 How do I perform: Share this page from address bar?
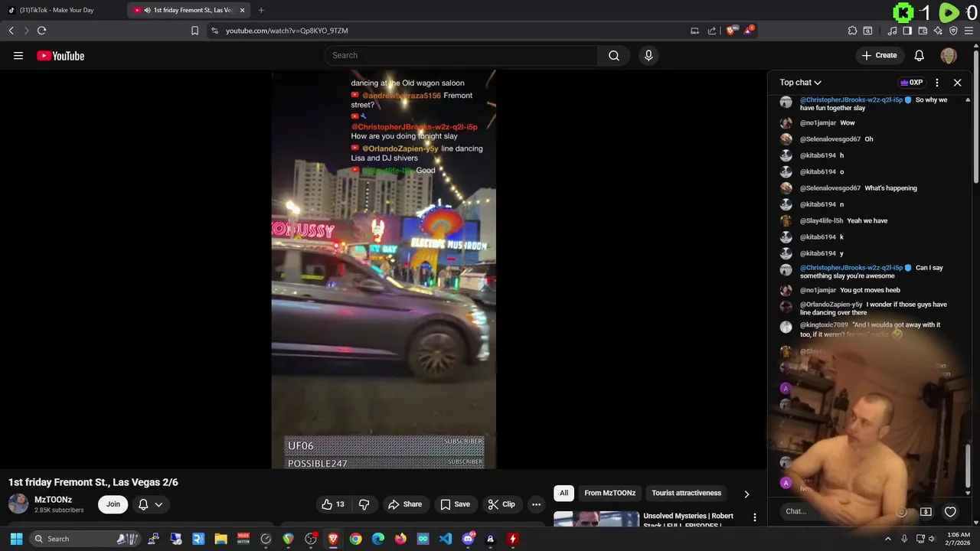[x=711, y=31]
